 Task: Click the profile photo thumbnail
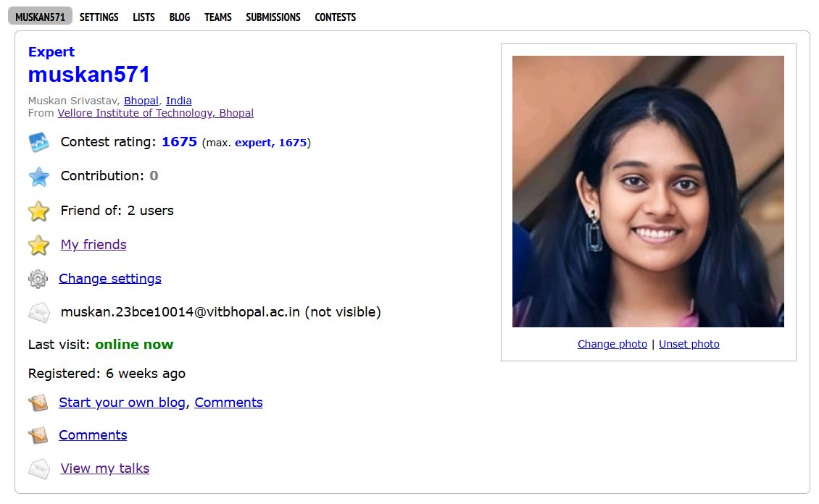[x=648, y=191]
